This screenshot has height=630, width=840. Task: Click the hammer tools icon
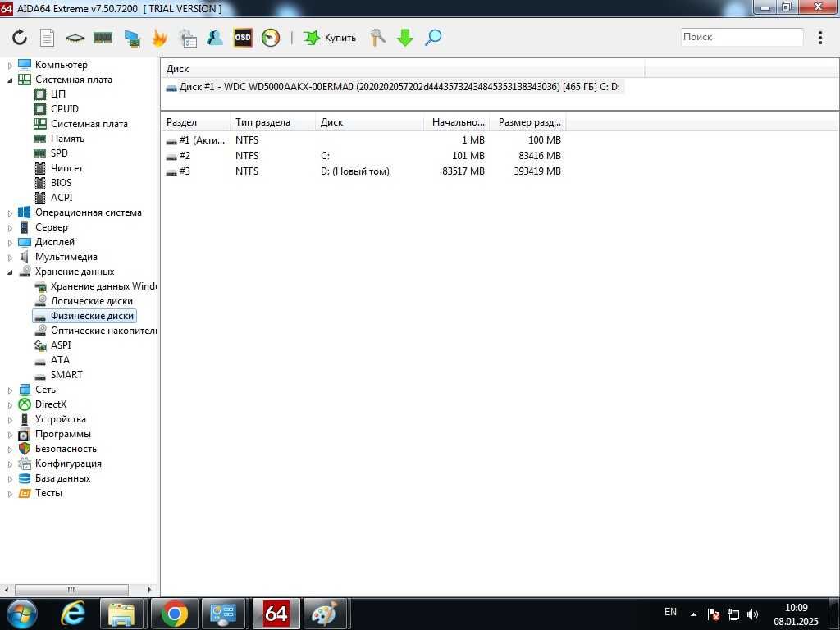coord(377,38)
